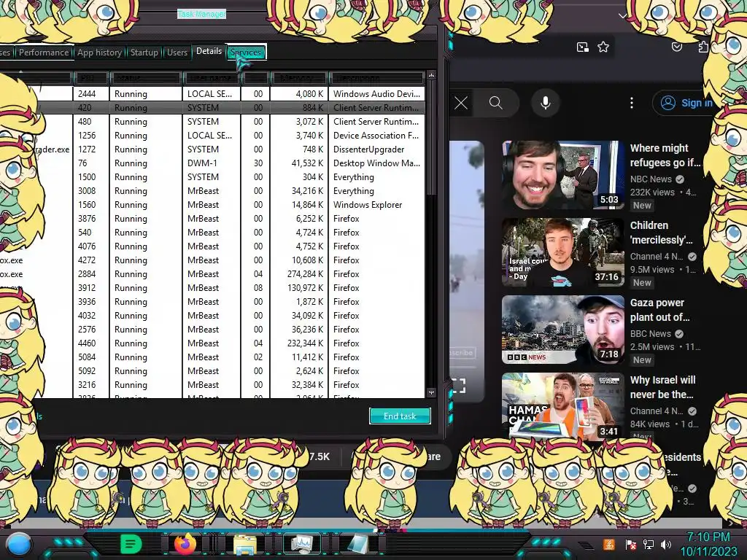747x560 pixels.
Task: Bookmark this page with the star icon
Action: pyautogui.click(x=603, y=47)
